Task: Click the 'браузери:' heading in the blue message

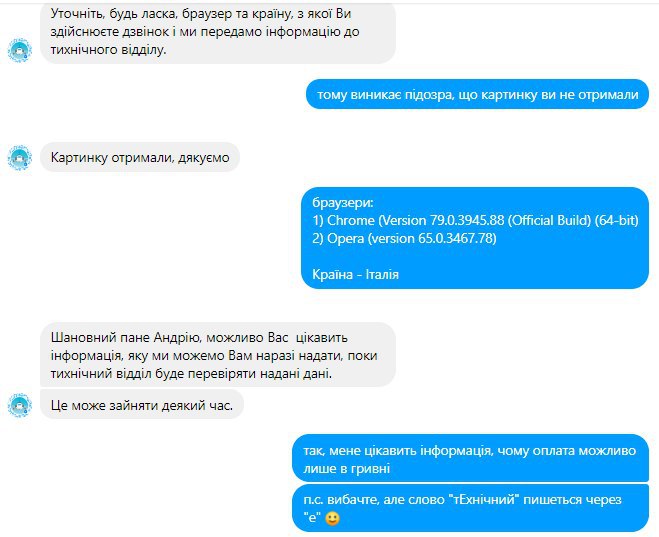Action: click(343, 203)
